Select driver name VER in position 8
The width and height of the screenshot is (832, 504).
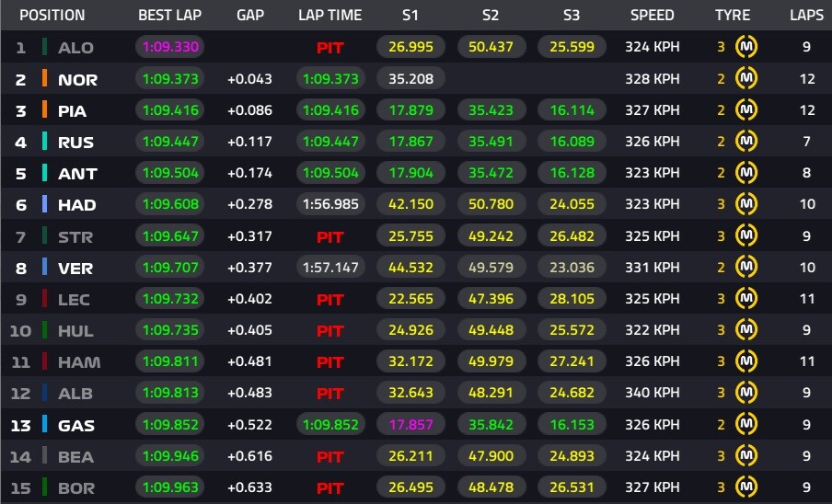77,268
